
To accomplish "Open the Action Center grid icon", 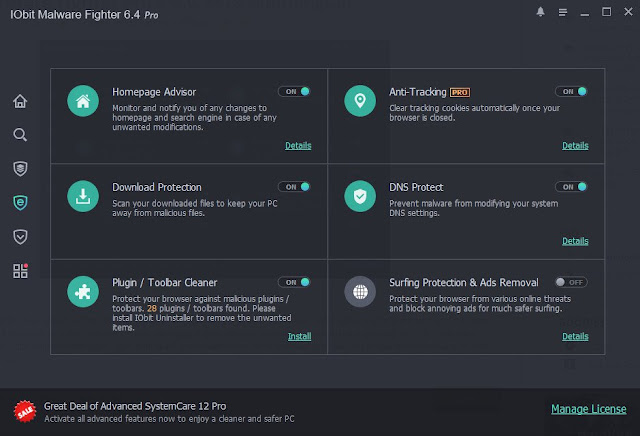I will coord(20,270).
